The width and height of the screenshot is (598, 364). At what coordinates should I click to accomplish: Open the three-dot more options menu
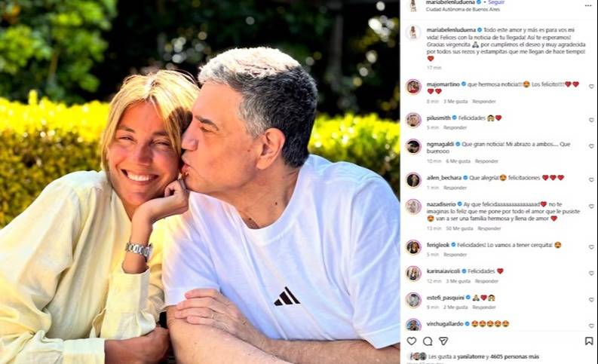(588, 5)
